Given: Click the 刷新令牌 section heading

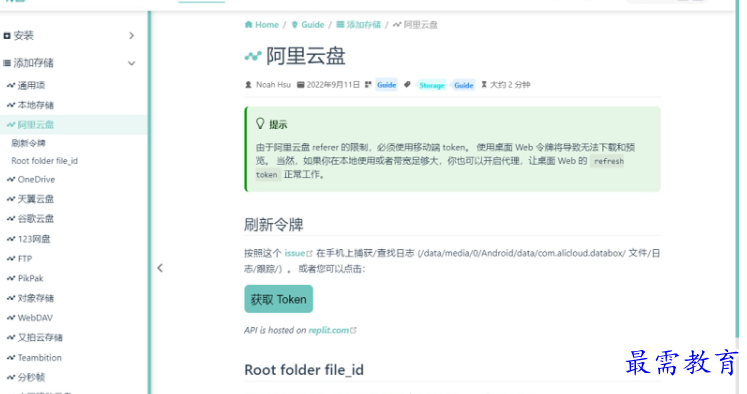Looking at the screenshot, I should (x=274, y=224).
